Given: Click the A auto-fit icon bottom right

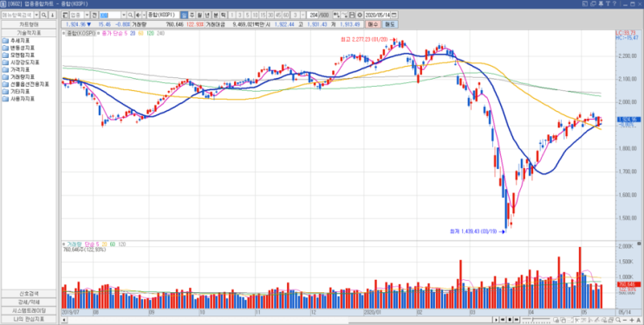Looking at the screenshot, I should (638, 320).
